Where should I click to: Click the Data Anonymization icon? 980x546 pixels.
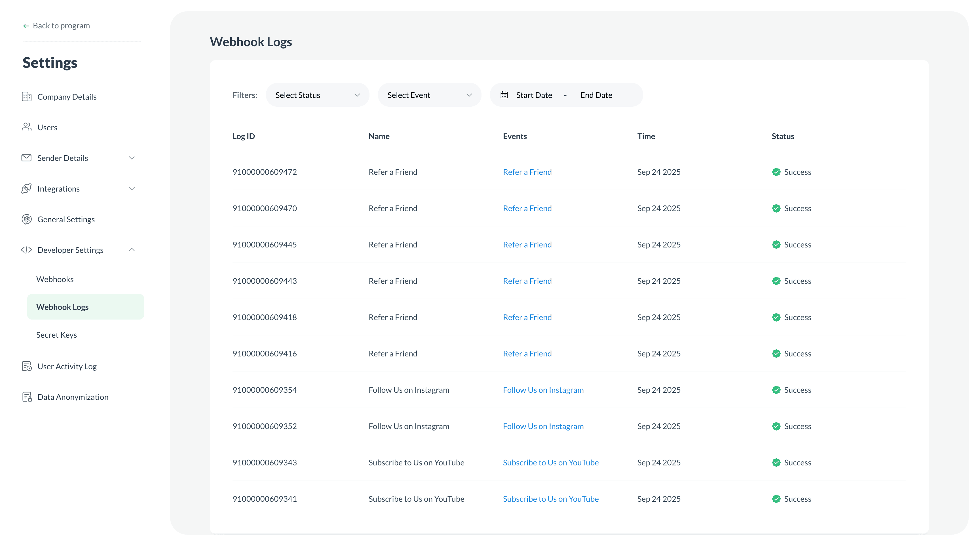pos(26,397)
